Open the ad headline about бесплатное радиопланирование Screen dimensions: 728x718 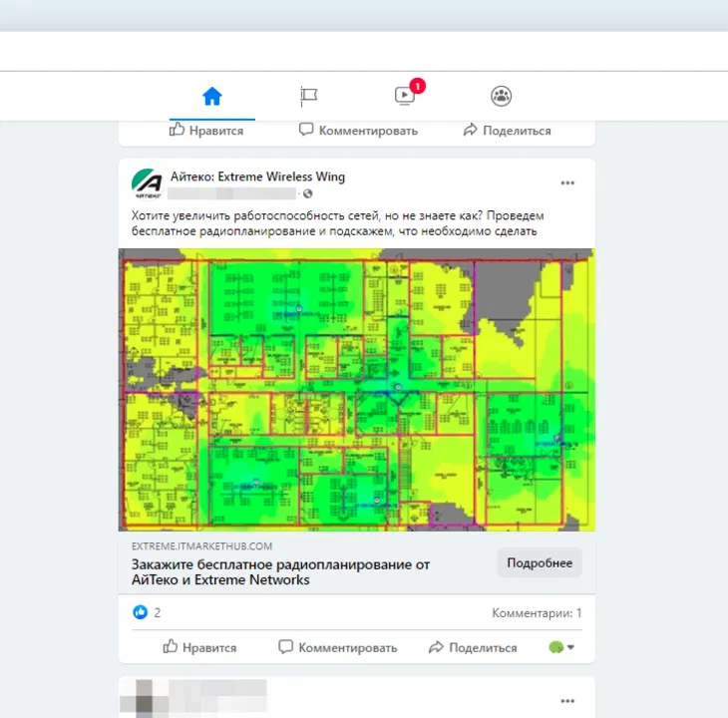point(280,571)
